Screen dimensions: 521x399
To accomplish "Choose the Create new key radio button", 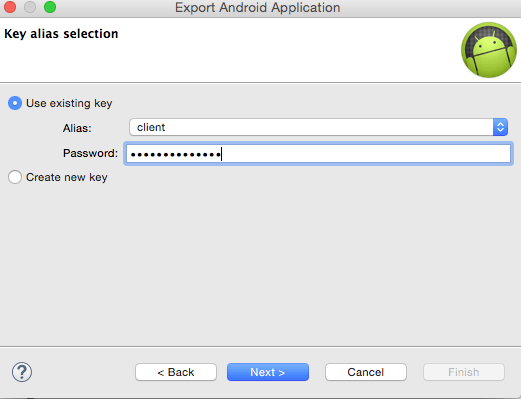I will pyautogui.click(x=15, y=177).
